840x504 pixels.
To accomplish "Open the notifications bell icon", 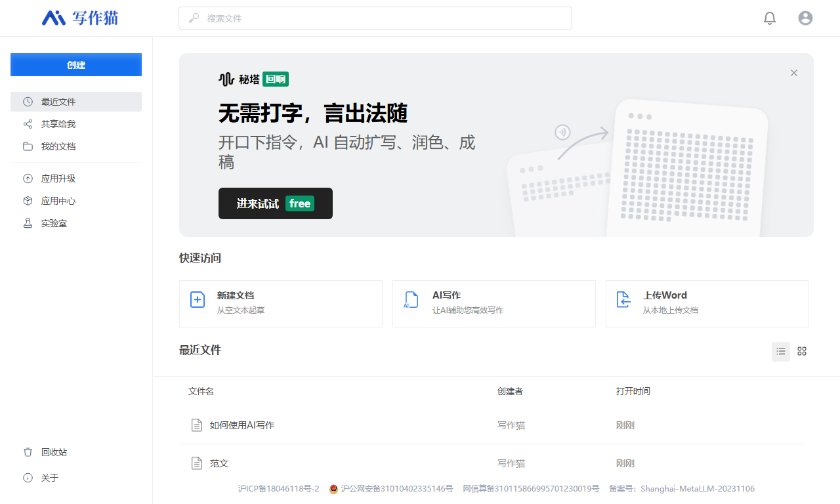I will (770, 18).
